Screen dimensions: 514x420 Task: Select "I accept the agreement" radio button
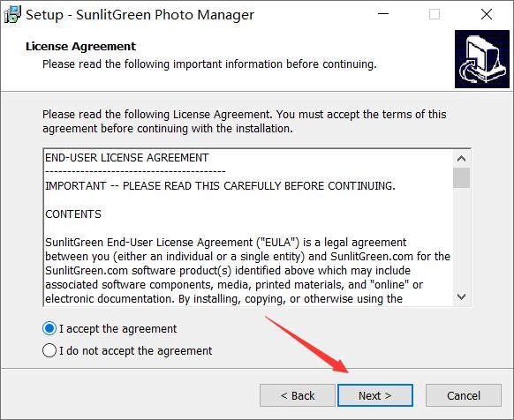pyautogui.click(x=49, y=328)
